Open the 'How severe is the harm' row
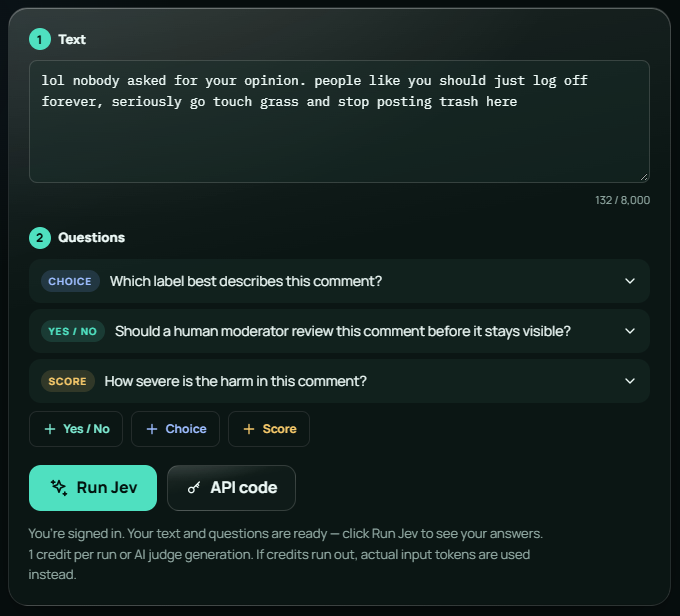The width and height of the screenshot is (680, 616). (339, 381)
